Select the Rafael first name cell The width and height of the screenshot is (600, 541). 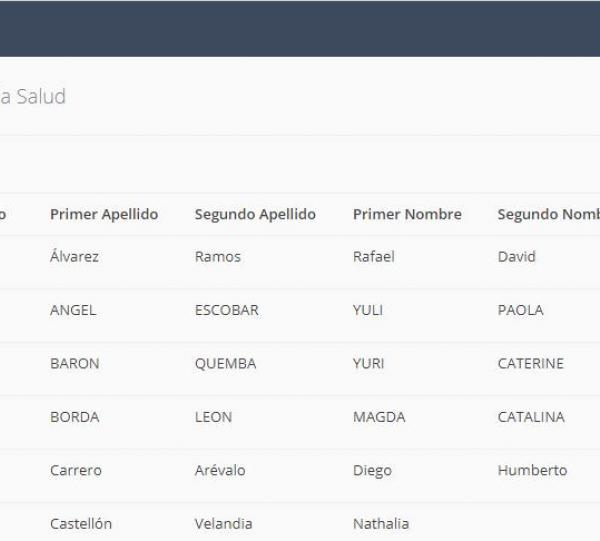pyautogui.click(x=374, y=257)
